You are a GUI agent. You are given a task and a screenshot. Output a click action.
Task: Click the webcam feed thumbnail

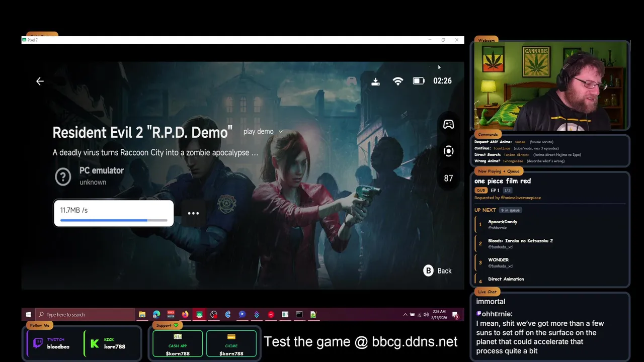(550, 86)
